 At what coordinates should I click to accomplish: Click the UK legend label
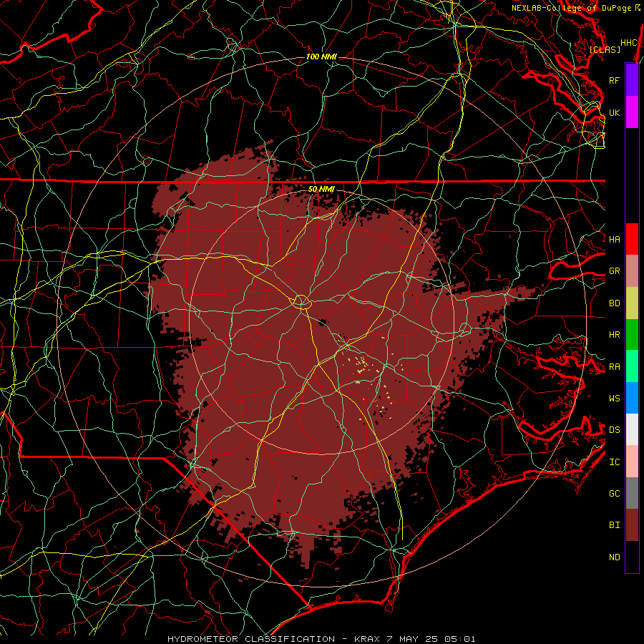pyautogui.click(x=615, y=112)
